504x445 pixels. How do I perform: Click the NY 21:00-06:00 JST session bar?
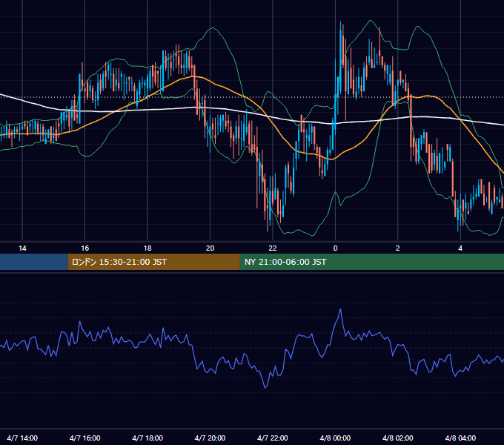pyautogui.click(x=372, y=262)
